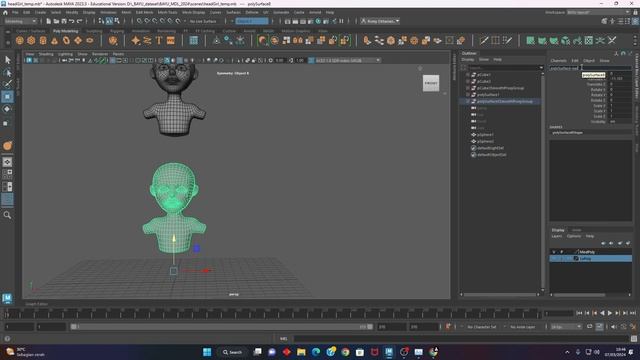This screenshot has width=640, height=360.
Task: Create a polygon plane from the shelf
Action: pos(78,40)
